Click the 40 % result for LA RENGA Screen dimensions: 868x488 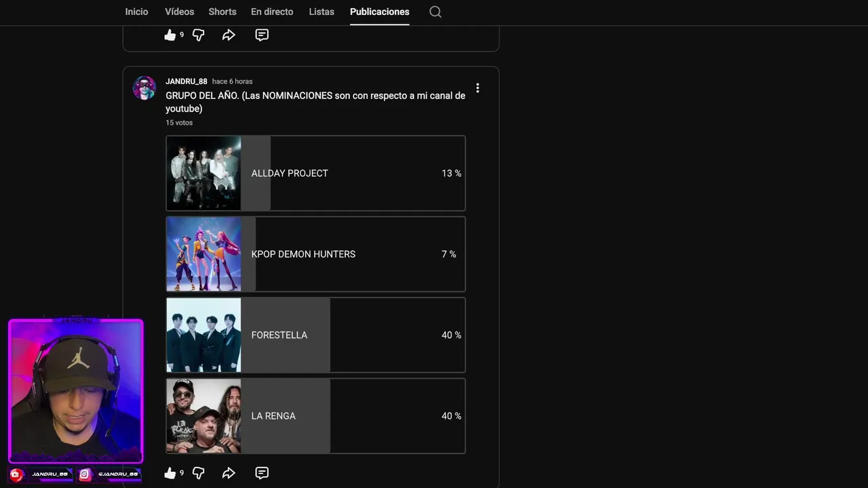pos(452,416)
